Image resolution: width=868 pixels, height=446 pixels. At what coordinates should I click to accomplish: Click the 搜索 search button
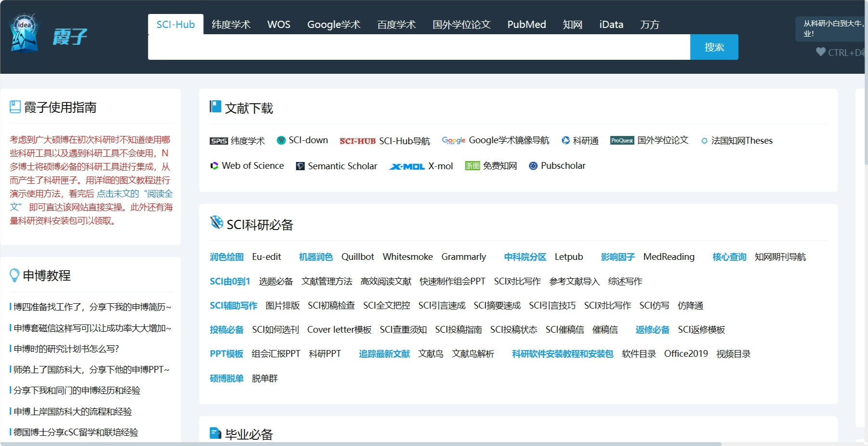[x=714, y=47]
